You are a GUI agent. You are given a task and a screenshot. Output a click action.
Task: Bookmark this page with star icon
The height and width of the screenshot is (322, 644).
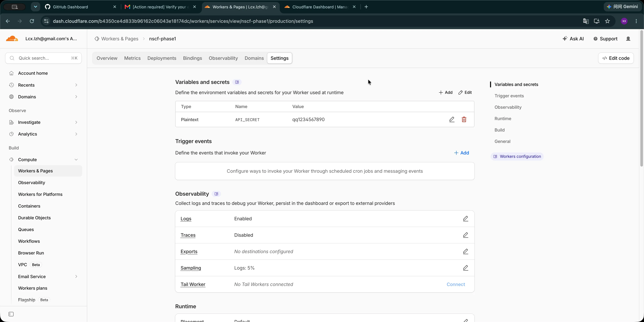(x=607, y=21)
